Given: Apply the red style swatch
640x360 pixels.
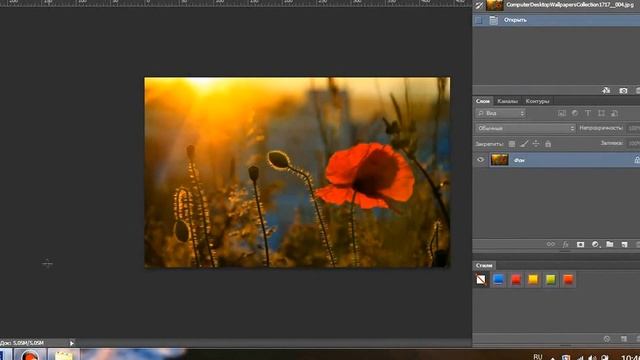Looking at the screenshot, I should click(x=516, y=280).
